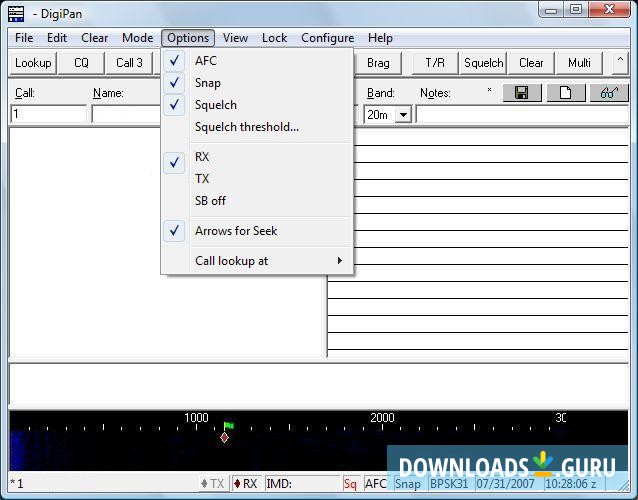
Task: Close the Options menu via its title
Action: click(188, 38)
